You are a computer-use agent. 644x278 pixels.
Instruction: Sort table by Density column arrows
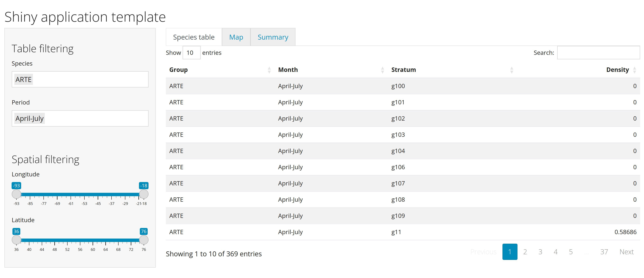pos(634,70)
